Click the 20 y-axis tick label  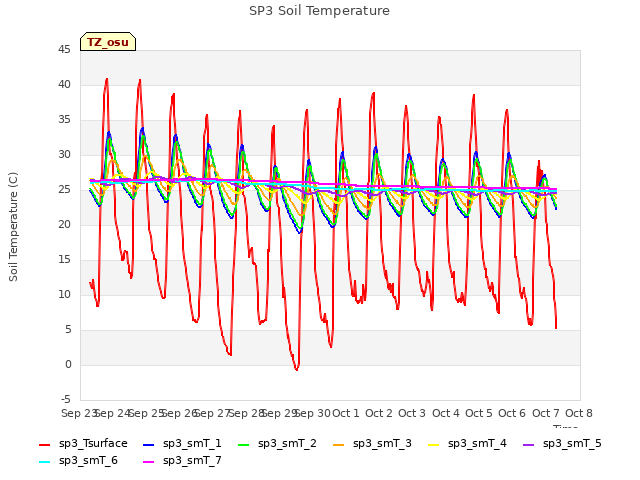tap(64, 224)
